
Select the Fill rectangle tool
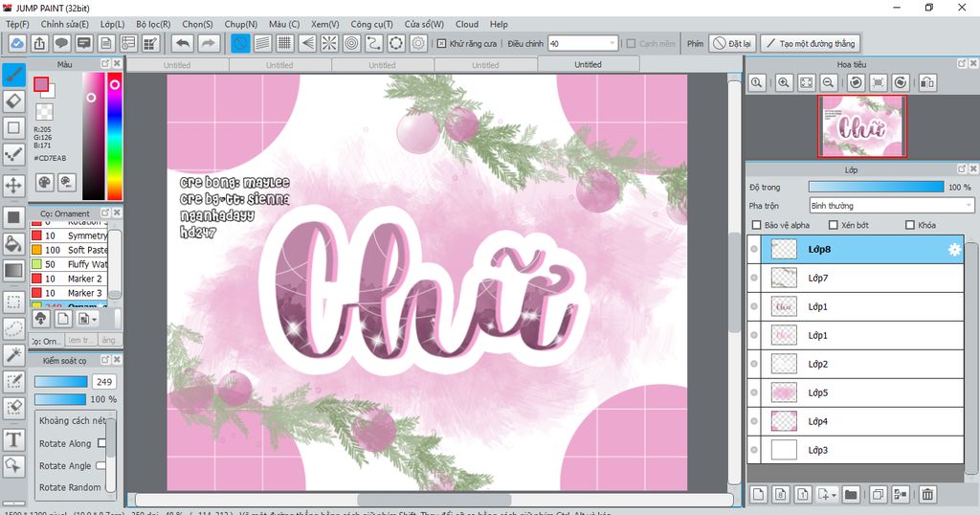pos(13,217)
